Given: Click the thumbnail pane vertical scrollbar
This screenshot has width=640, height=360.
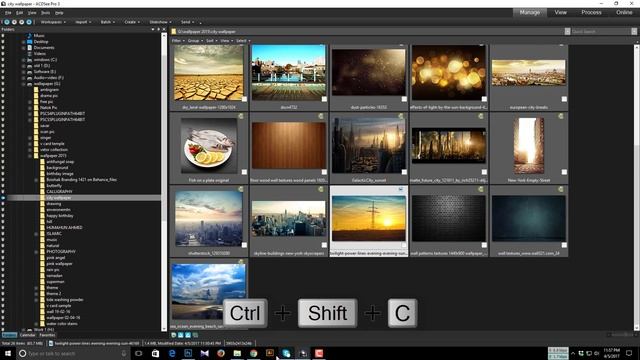Looking at the screenshot, I should pyautogui.click(x=636, y=188).
